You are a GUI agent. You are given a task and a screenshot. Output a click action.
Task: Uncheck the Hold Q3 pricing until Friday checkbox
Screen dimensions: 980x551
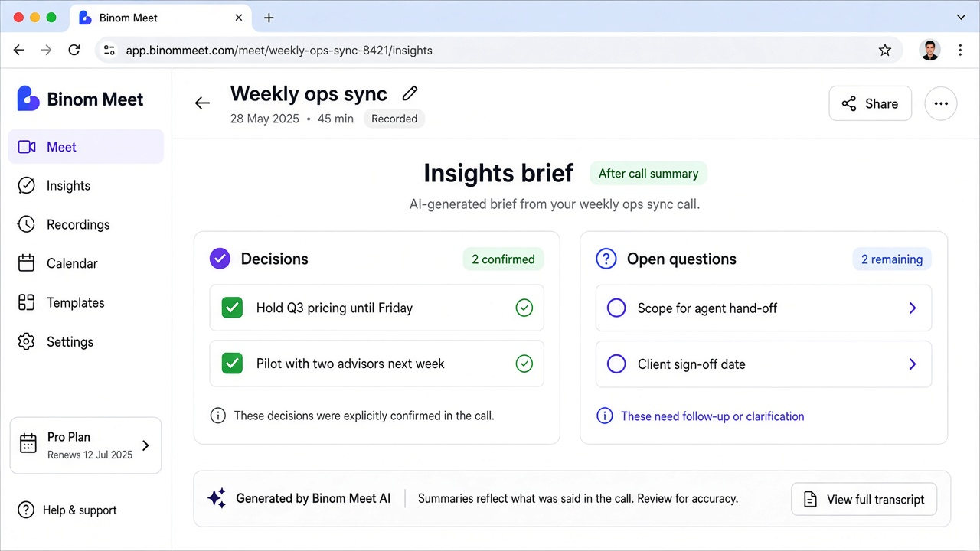232,308
